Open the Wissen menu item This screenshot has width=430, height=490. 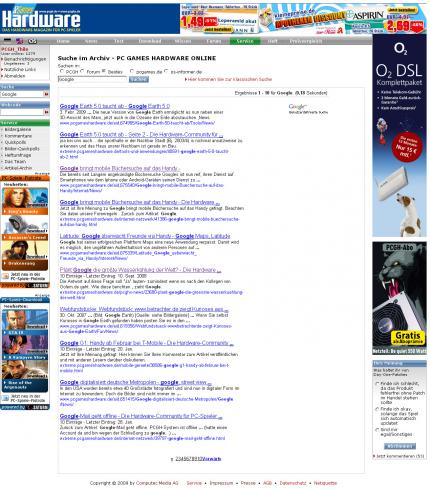(x=183, y=41)
